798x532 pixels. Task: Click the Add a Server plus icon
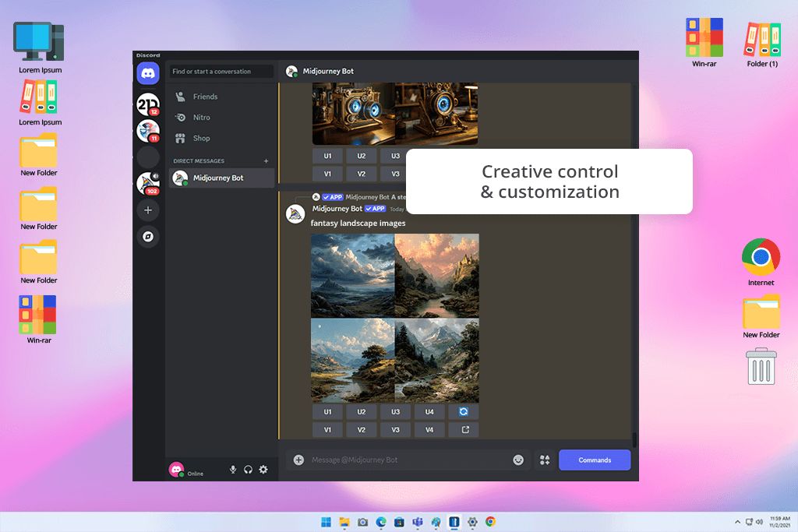tap(148, 210)
